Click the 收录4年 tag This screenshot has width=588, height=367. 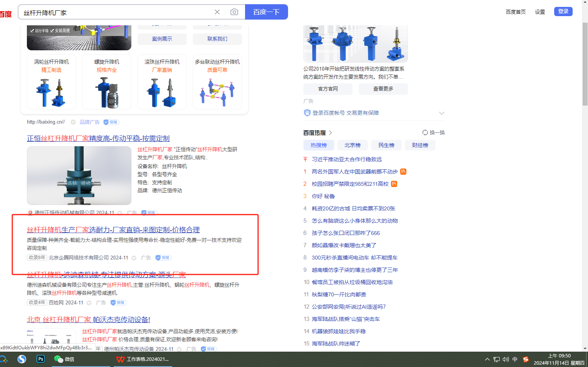point(37,303)
